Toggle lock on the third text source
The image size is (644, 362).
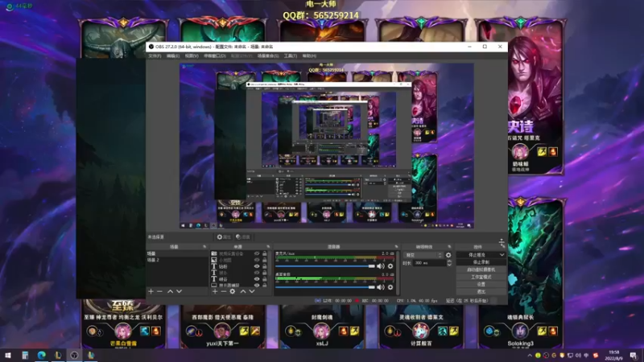click(265, 266)
